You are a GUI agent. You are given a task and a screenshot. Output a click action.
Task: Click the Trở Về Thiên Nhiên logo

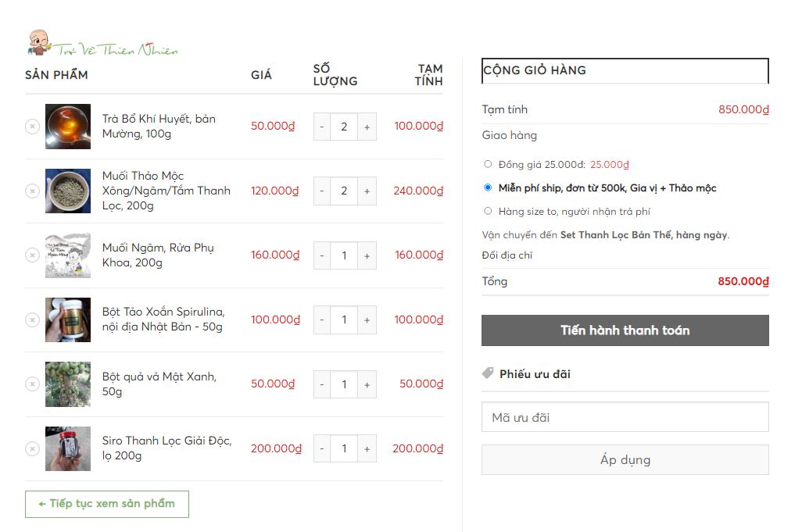click(103, 44)
